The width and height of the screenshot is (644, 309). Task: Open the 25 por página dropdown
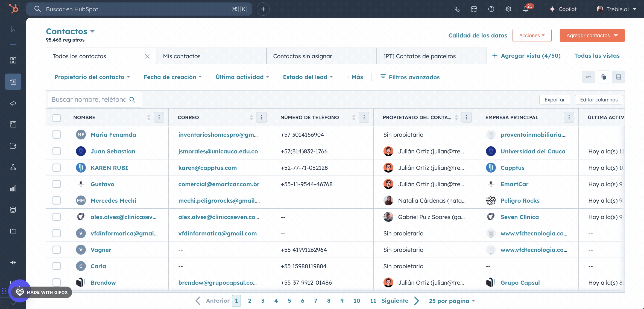pyautogui.click(x=452, y=301)
